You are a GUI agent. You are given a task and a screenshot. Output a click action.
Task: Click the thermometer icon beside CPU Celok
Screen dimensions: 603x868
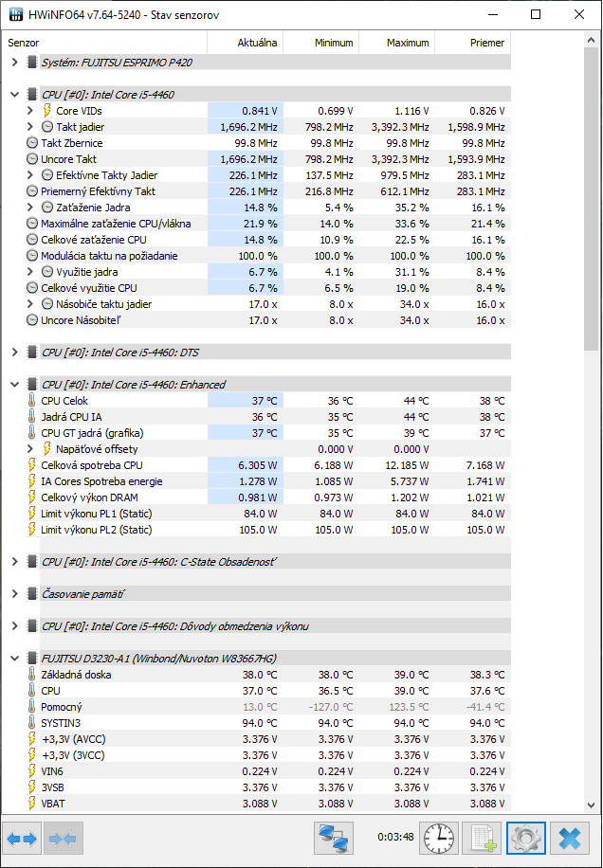tap(32, 400)
